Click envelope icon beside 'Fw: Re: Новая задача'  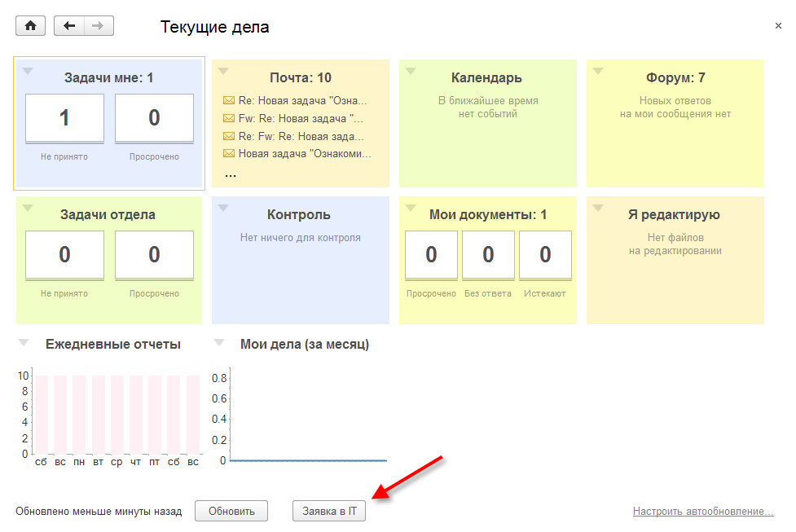[229, 118]
